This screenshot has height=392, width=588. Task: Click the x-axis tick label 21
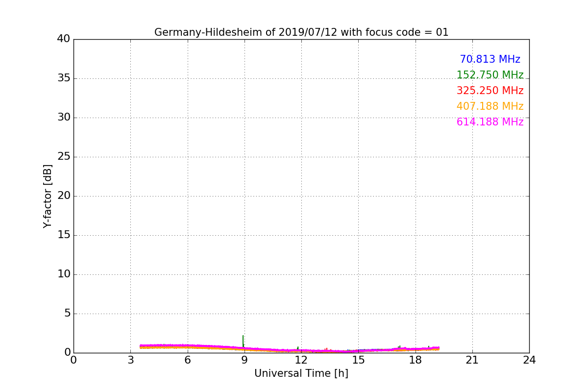tap(472, 360)
